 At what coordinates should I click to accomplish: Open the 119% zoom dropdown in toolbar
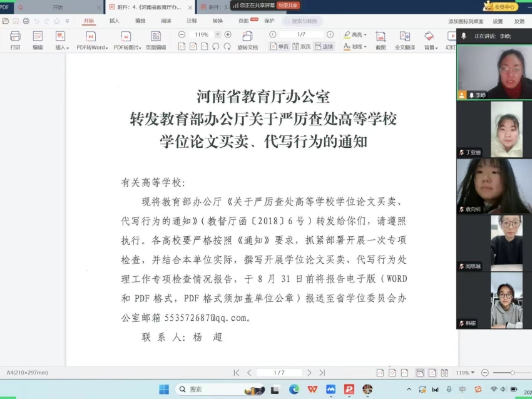coord(218,34)
